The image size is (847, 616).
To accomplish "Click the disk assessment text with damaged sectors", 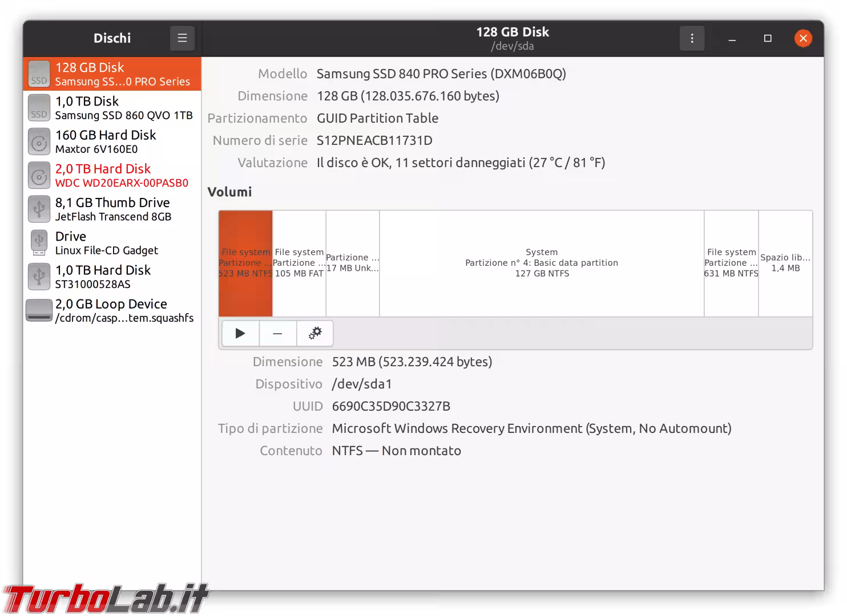I will tap(461, 163).
